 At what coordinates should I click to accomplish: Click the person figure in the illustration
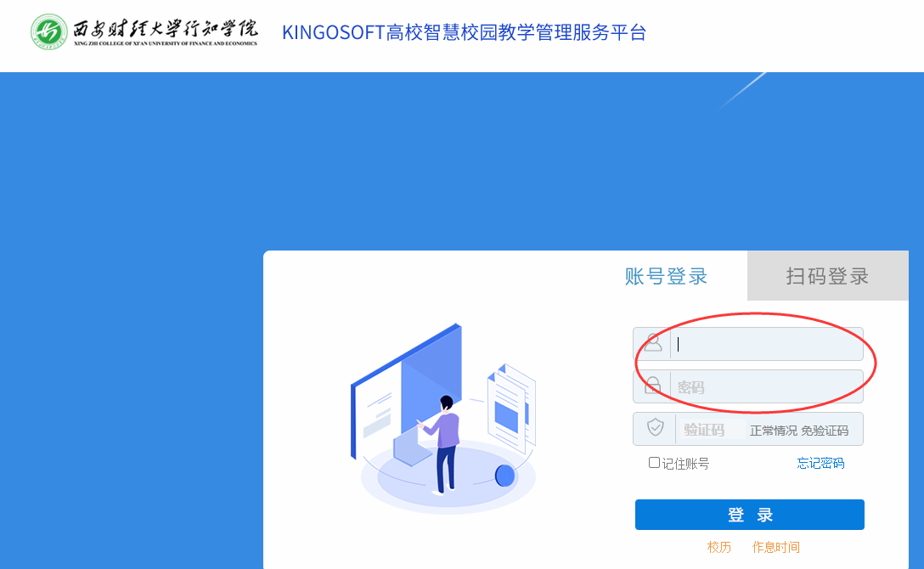pyautogui.click(x=442, y=445)
